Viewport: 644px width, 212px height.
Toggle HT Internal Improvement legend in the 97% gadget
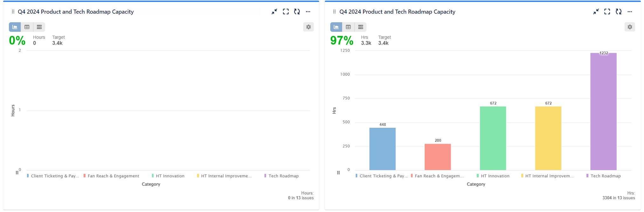click(548, 176)
